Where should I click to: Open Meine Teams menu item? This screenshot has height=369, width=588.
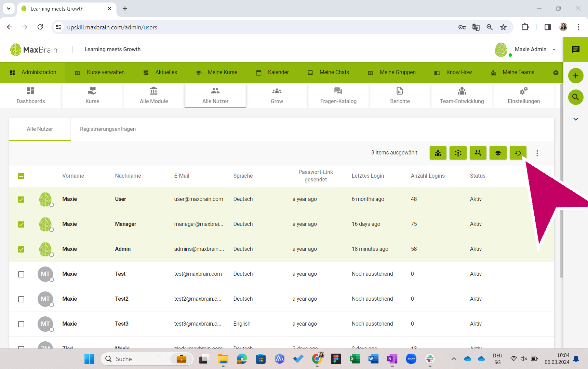[x=512, y=72]
